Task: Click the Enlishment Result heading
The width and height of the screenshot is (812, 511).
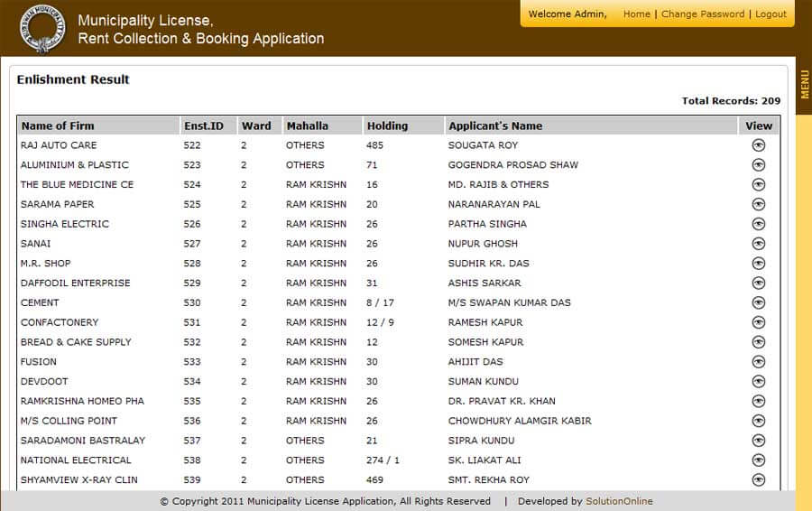Action: [73, 79]
